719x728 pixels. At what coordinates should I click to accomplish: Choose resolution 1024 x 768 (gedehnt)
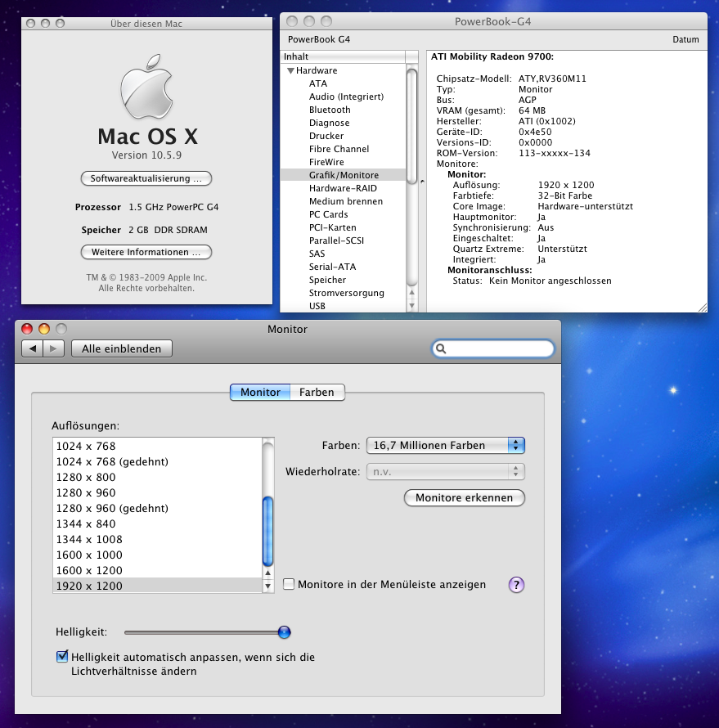click(158, 461)
